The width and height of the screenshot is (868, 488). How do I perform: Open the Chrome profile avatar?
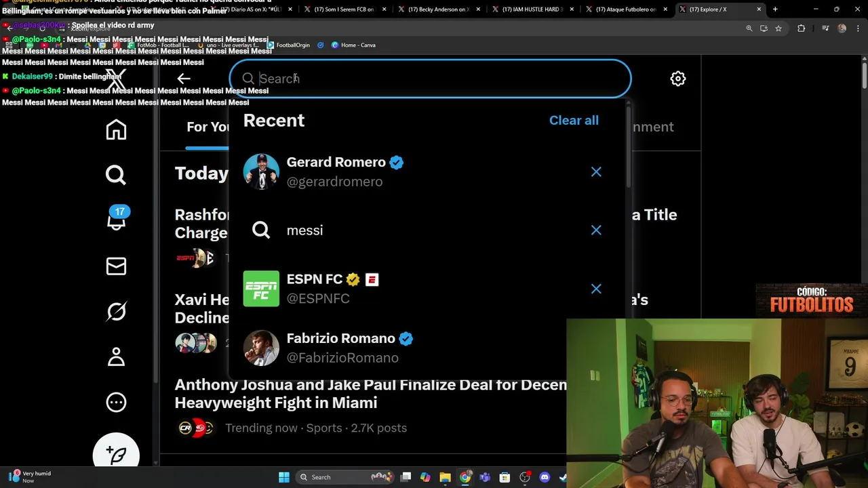(x=842, y=28)
